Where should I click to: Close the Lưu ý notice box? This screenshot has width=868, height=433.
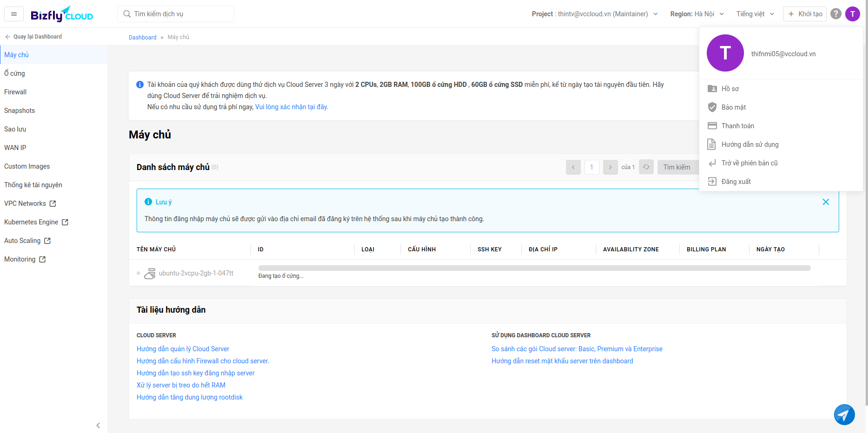[826, 202]
